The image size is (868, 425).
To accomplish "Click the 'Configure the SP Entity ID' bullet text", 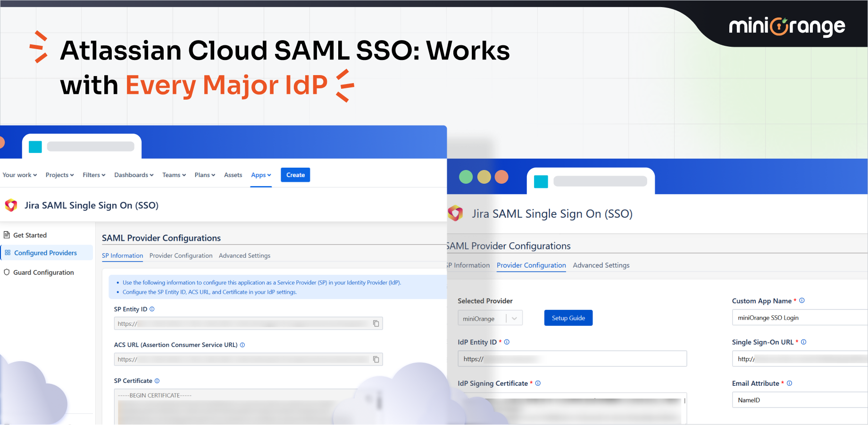I will pyautogui.click(x=209, y=292).
